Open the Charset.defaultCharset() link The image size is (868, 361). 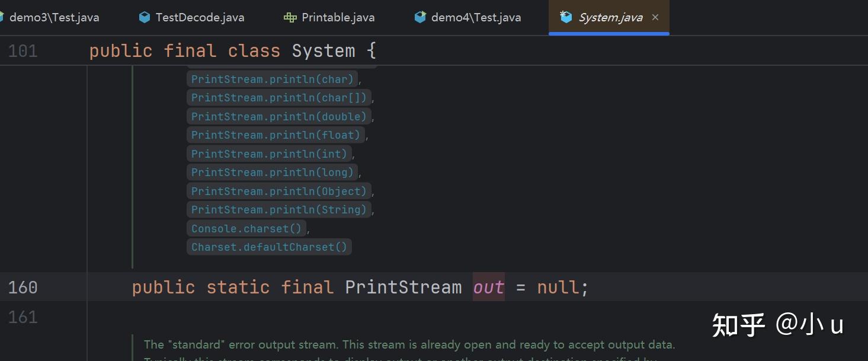[x=268, y=247]
